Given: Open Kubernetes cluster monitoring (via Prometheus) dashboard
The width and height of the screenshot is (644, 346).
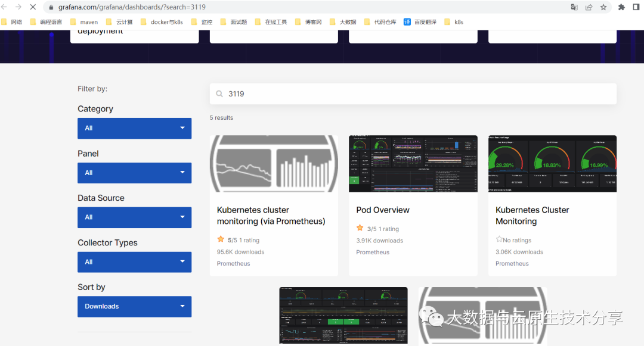Looking at the screenshot, I should tap(271, 216).
